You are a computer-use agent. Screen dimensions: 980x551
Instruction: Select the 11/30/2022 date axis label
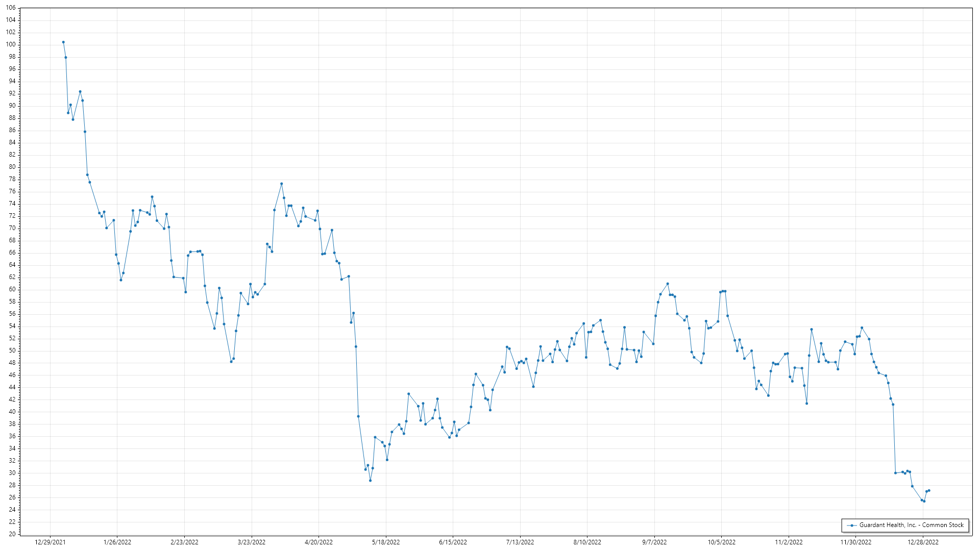(x=856, y=542)
